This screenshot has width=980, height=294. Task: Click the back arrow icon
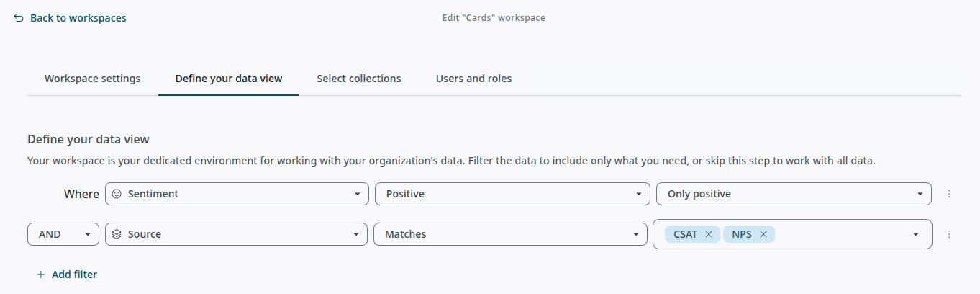point(19,18)
